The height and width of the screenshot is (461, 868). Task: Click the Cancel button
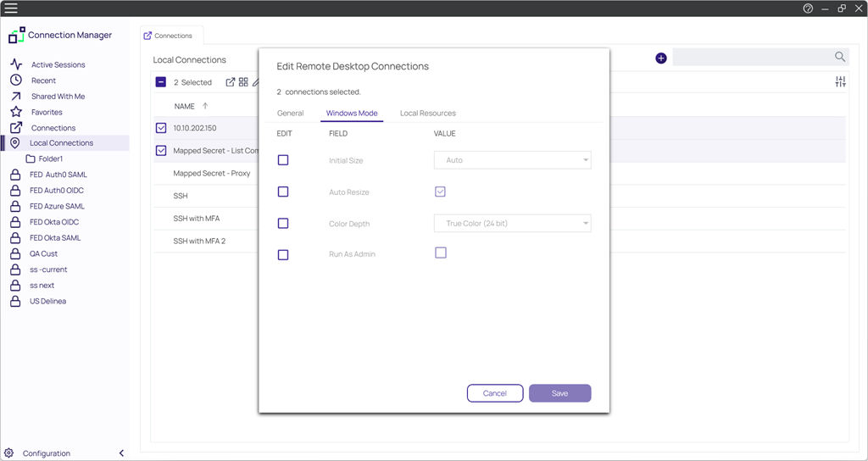[x=494, y=393]
